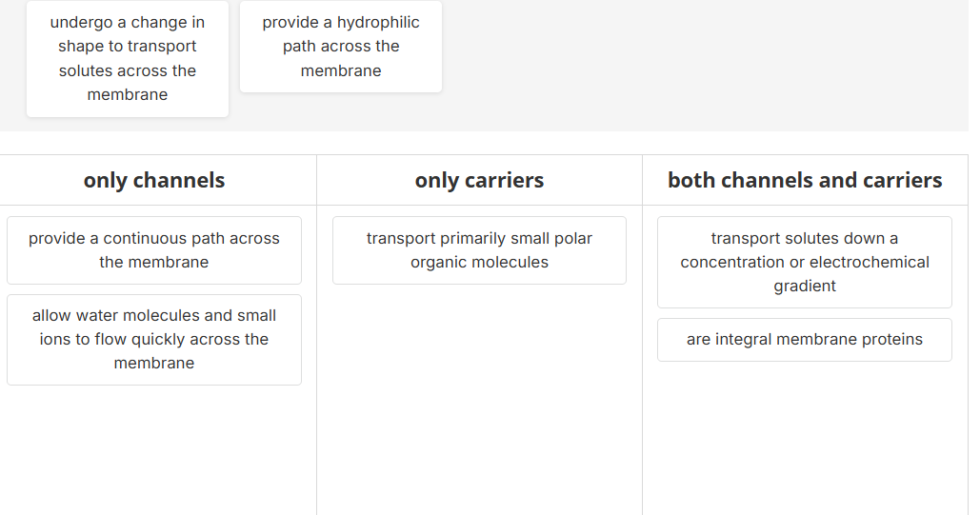Click empty space in the 'only carriers' column
980x515 pixels.
[479, 400]
